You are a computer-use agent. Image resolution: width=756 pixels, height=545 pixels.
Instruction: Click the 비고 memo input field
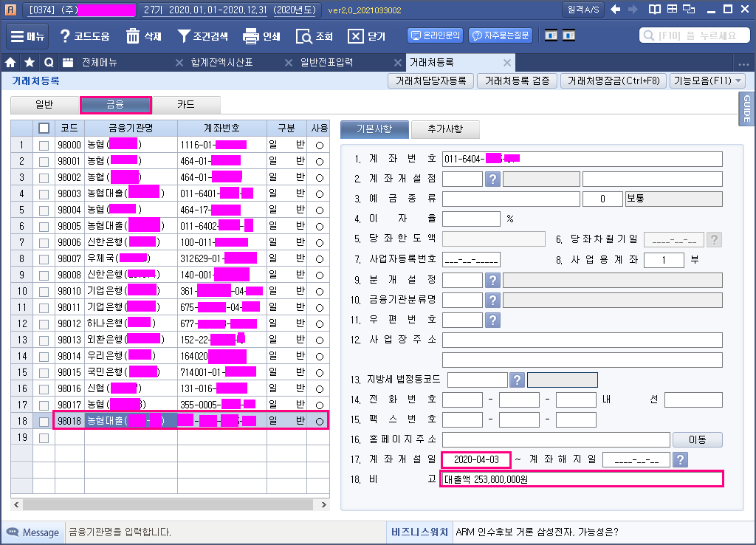pyautogui.click(x=582, y=479)
